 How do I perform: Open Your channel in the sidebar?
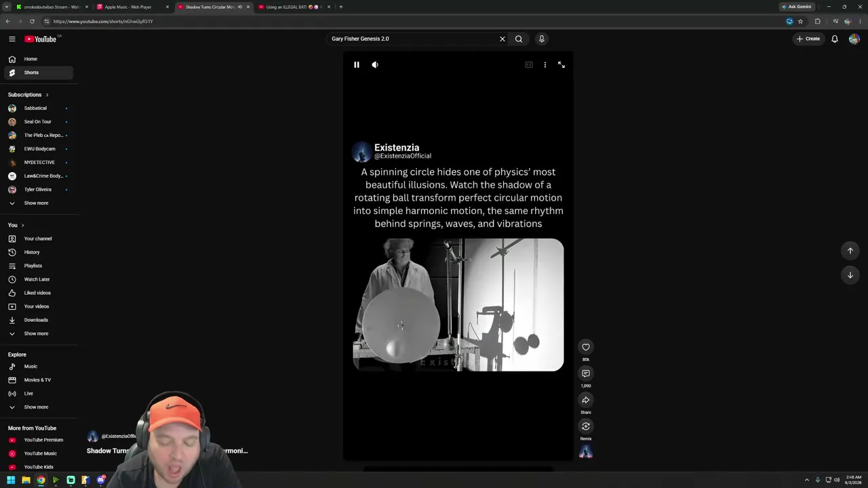click(37, 239)
